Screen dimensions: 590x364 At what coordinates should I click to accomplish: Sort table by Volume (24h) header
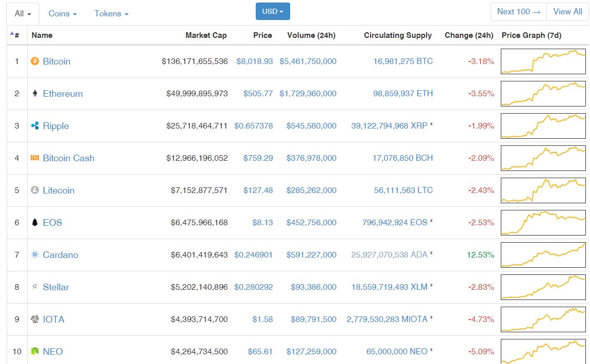[311, 35]
